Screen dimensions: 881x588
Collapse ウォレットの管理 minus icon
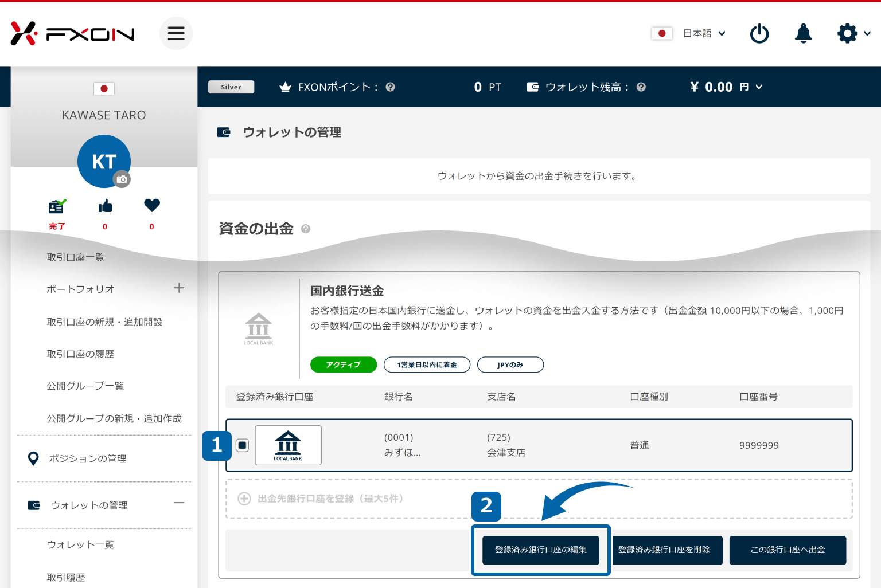pos(179,503)
